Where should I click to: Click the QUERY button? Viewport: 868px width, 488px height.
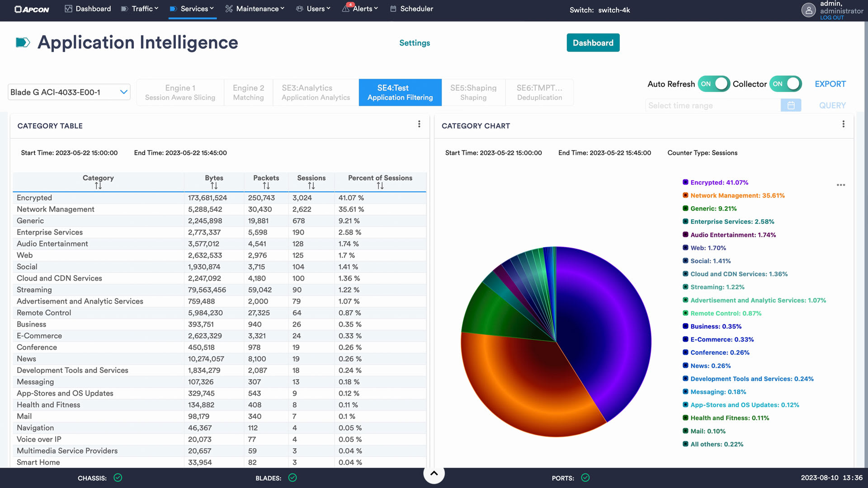pyautogui.click(x=832, y=105)
